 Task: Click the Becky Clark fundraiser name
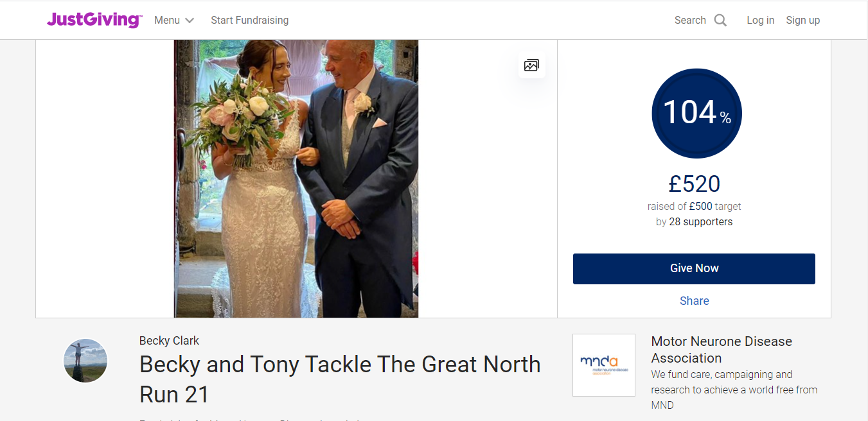pyautogui.click(x=169, y=341)
